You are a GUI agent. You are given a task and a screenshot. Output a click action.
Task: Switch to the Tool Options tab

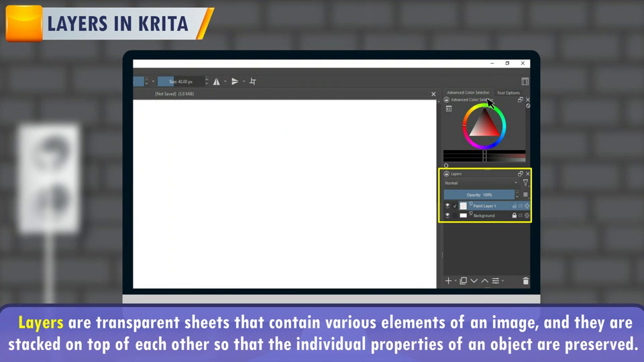508,93
